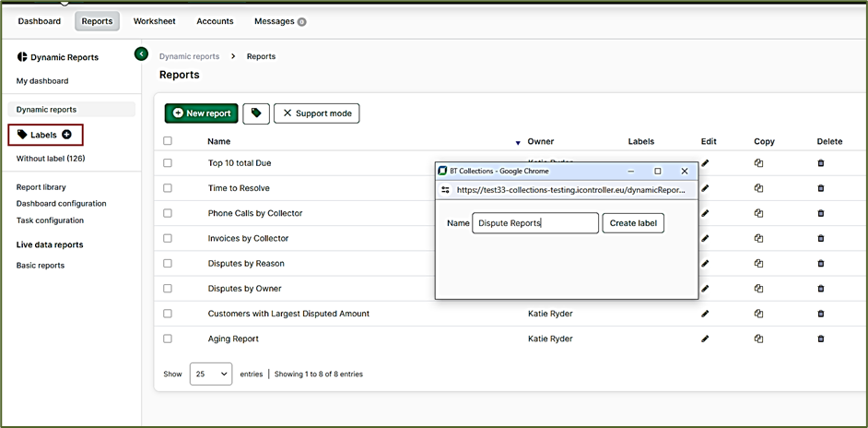This screenshot has height=428, width=868.
Task: Select Dynamic reports in the sidebar
Action: coord(71,109)
